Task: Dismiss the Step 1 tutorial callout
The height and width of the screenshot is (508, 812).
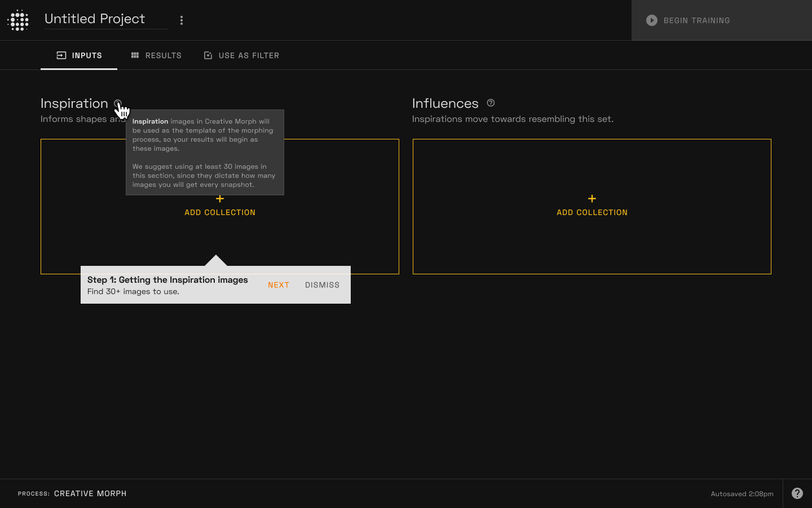Action: point(322,285)
